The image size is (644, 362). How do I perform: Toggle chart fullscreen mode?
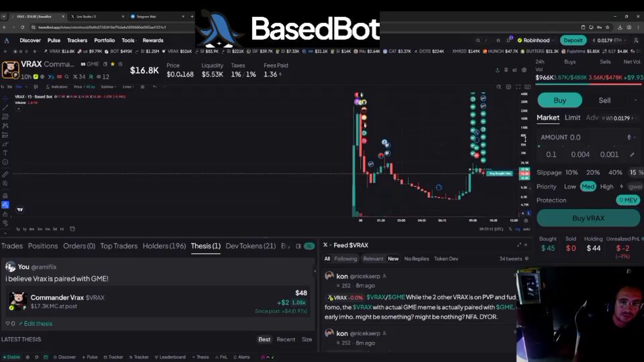tap(518, 87)
